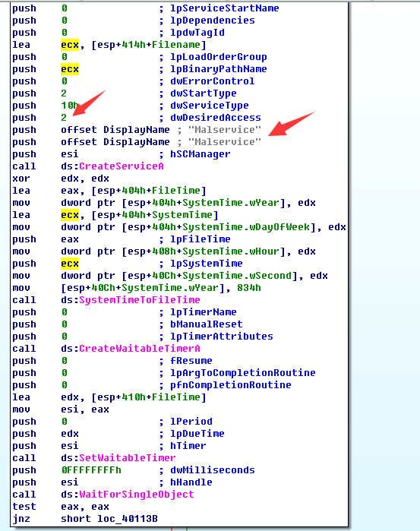Viewport: 420px width, 531px height.
Task: Select the lpSystemTime comment
Action: pyautogui.click(x=207, y=264)
